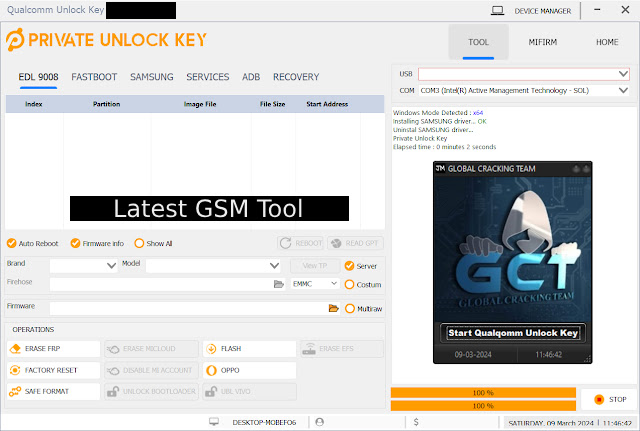This screenshot has height=431, width=640.
Task: Click Start Qualqomm Unlock Key button
Action: coord(513,333)
